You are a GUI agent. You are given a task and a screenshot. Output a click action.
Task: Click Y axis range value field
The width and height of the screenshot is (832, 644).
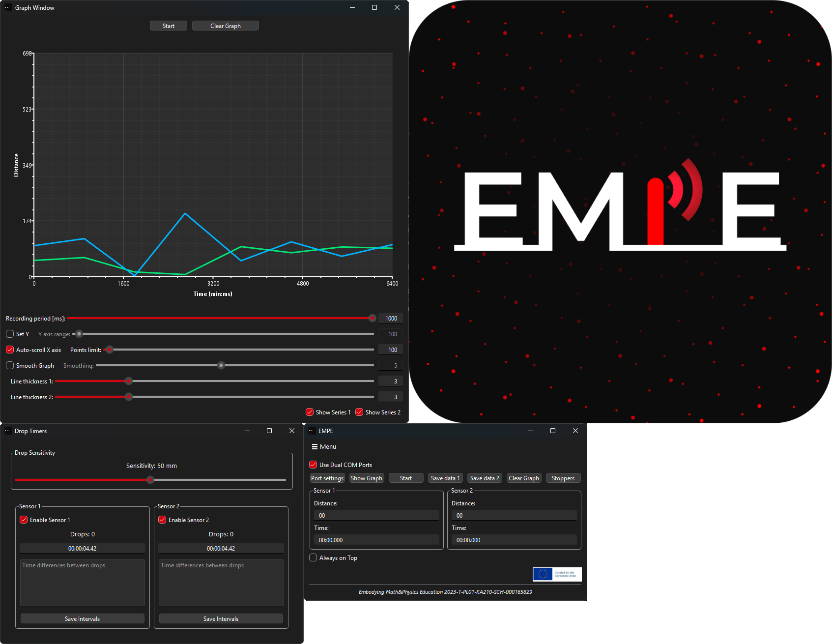[391, 334]
